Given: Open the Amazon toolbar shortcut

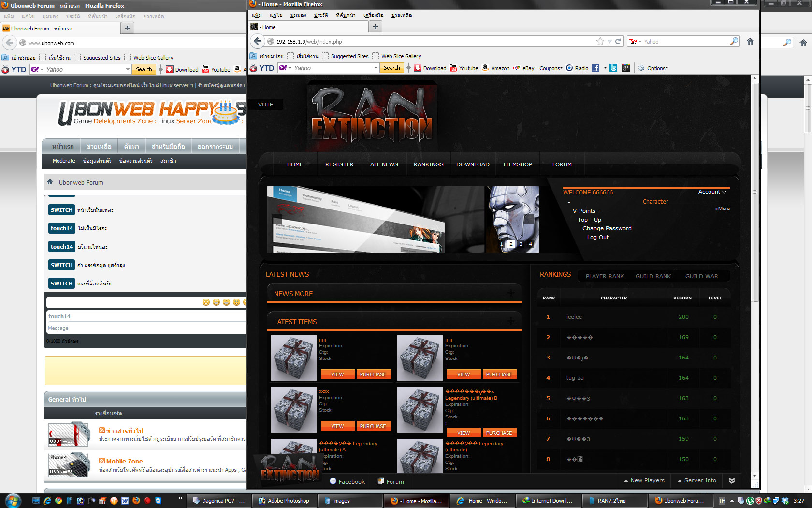Looking at the screenshot, I should [x=495, y=68].
